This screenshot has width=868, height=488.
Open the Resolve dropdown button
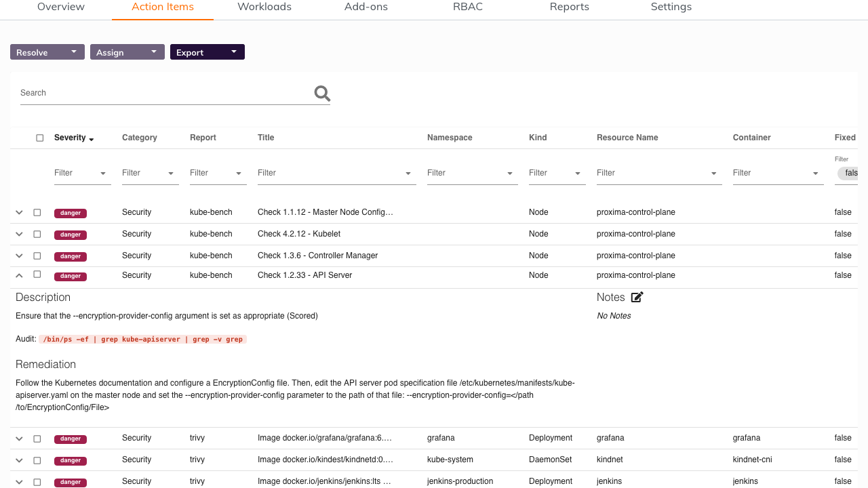47,52
